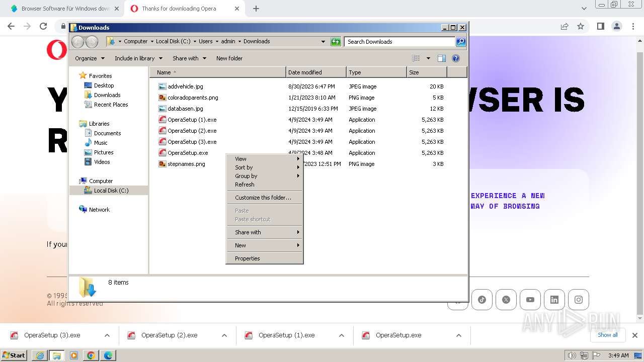This screenshot has height=362, width=644.
Task: Choose Properties from the context menu
Action: pyautogui.click(x=265, y=258)
